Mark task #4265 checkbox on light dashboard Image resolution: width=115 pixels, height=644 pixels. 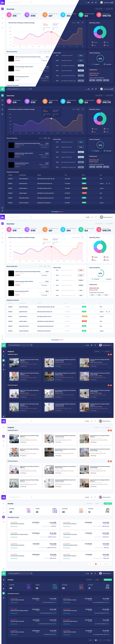(x=54, y=291)
